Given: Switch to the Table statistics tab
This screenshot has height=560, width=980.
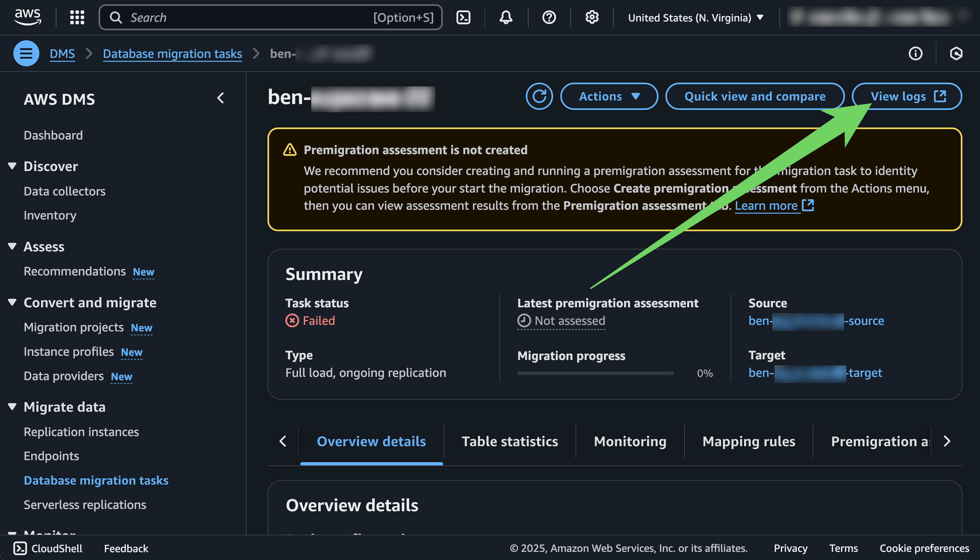Looking at the screenshot, I should click(x=510, y=441).
